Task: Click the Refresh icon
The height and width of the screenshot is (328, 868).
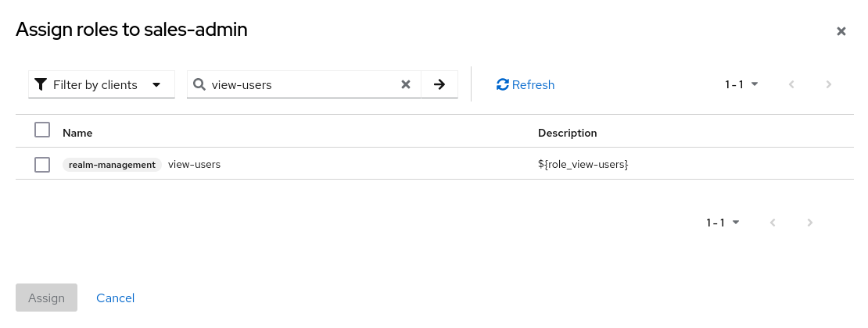Action: (503, 84)
